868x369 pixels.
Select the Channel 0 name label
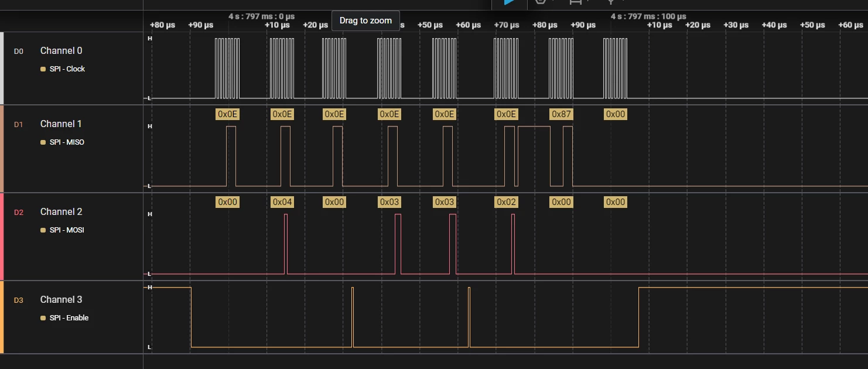tap(61, 51)
